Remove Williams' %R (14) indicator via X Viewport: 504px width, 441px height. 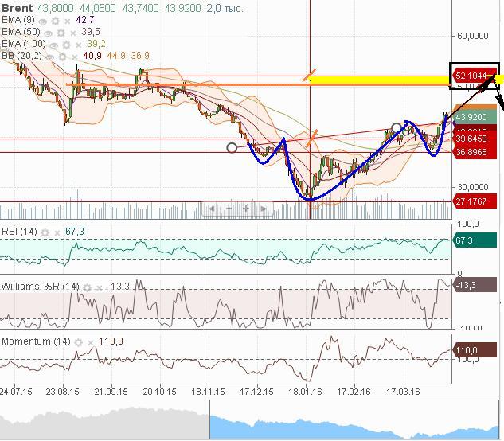point(100,287)
